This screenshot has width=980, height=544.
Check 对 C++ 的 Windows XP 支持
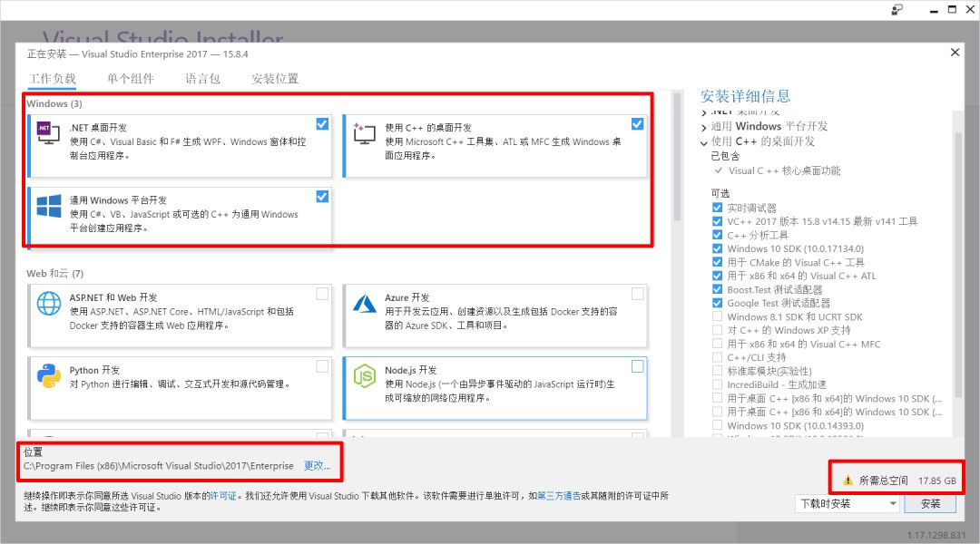(717, 330)
